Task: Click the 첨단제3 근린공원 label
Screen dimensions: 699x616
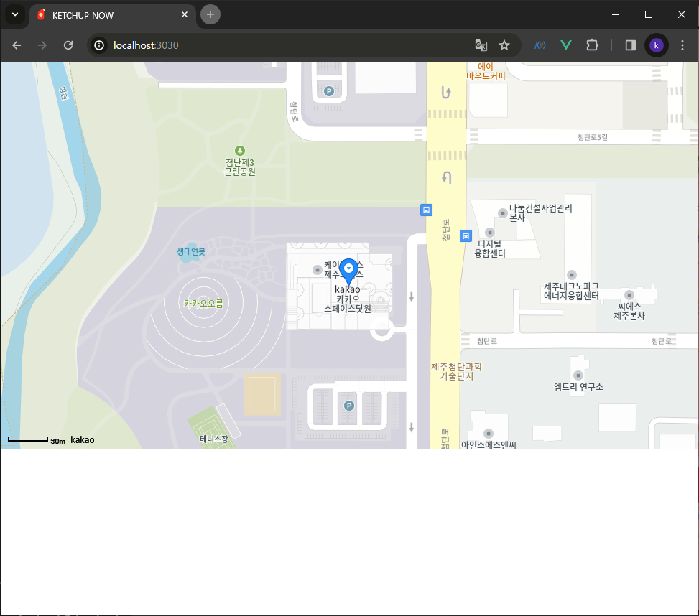Action: coord(239,167)
